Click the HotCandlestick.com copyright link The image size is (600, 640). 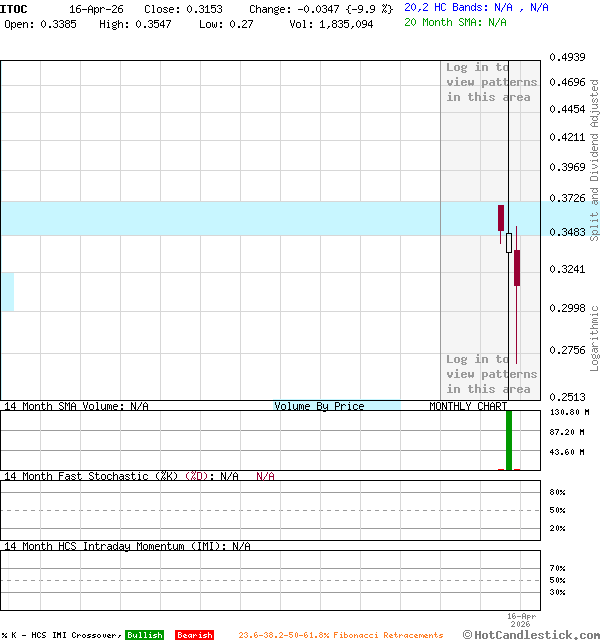(531, 634)
